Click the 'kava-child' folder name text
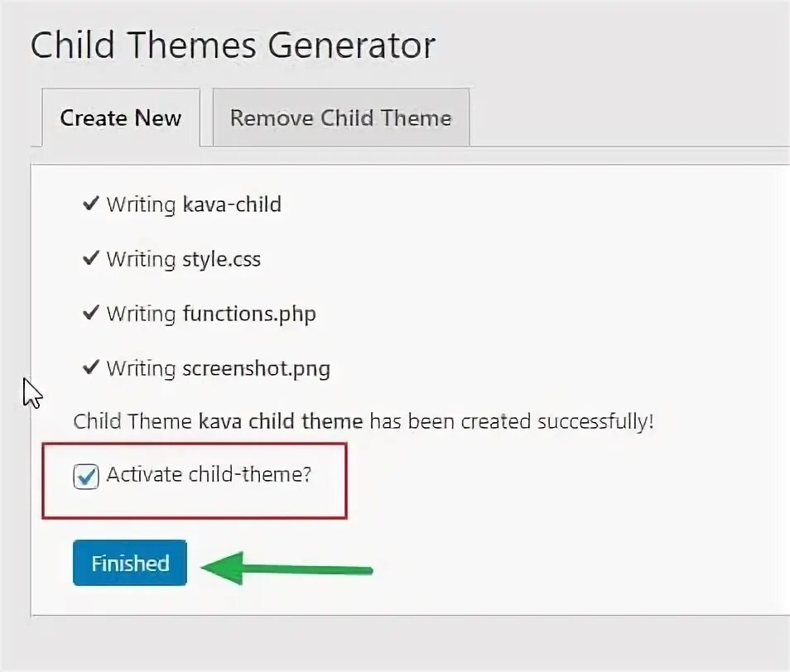Image resolution: width=790 pixels, height=672 pixels. [232, 204]
